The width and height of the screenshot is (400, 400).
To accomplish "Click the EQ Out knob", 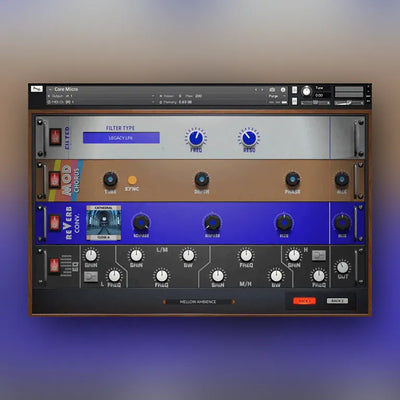I will tap(343, 267).
